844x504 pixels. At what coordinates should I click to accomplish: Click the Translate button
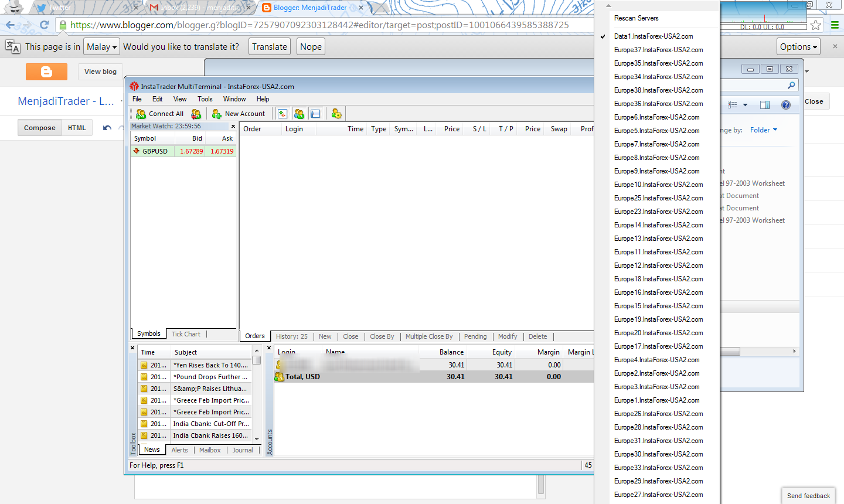[x=270, y=47]
